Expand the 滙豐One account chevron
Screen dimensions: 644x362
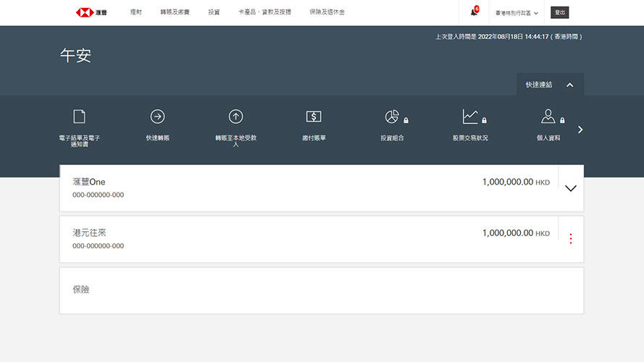[x=571, y=188]
